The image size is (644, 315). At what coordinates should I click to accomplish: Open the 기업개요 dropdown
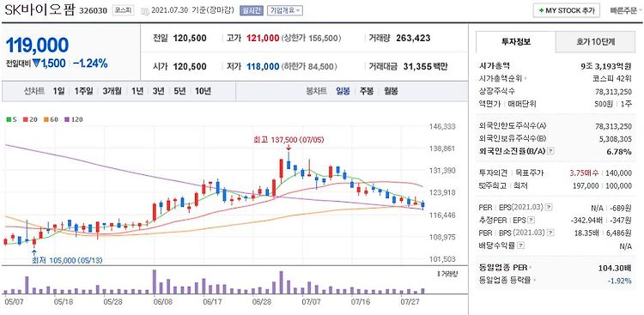click(x=285, y=11)
